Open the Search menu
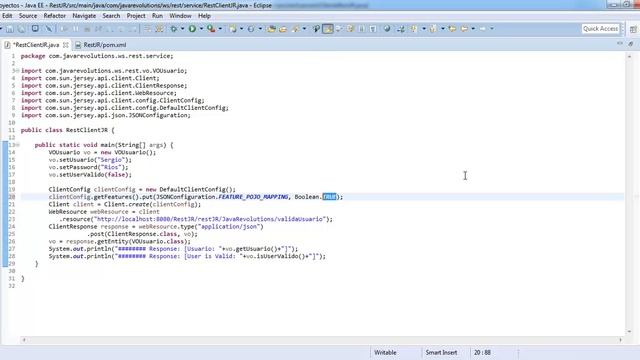 111,16
